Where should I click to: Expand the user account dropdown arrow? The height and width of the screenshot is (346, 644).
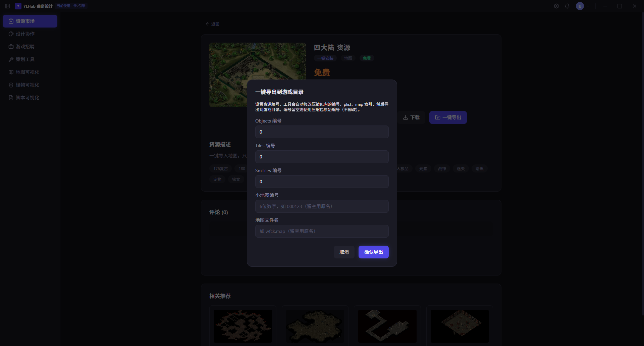click(588, 6)
